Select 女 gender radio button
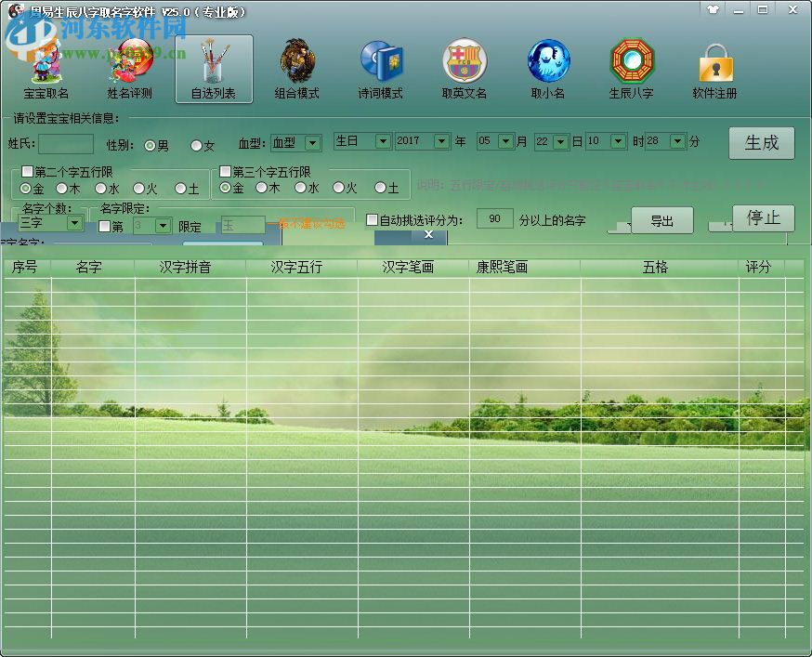This screenshot has width=812, height=657. (x=196, y=146)
